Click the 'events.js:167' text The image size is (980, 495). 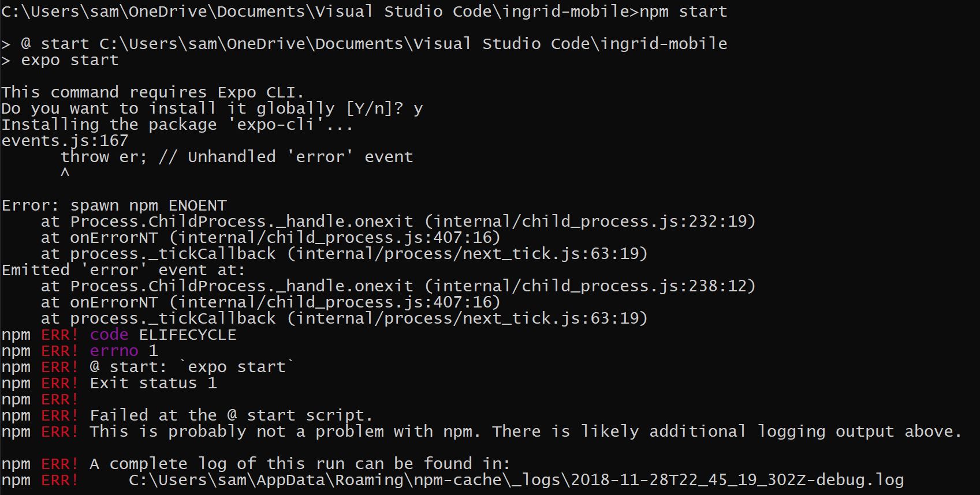click(x=65, y=141)
